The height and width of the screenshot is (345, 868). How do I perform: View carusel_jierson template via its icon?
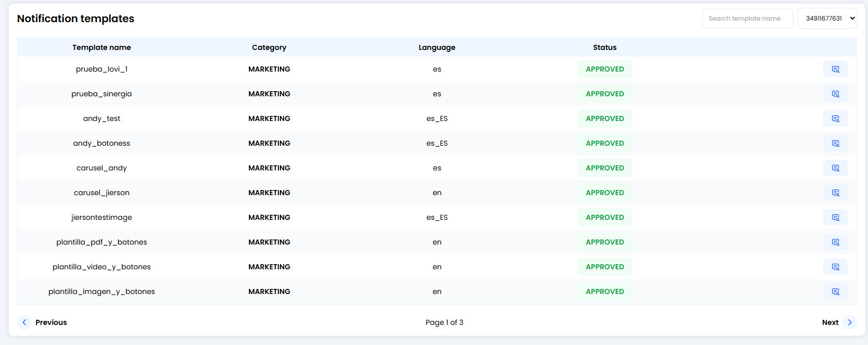tap(835, 193)
